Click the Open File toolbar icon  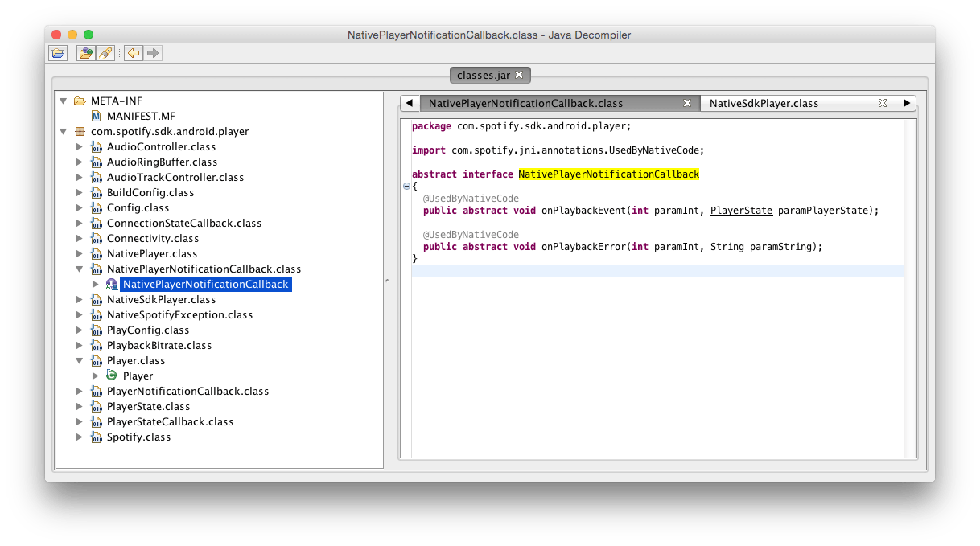point(58,53)
